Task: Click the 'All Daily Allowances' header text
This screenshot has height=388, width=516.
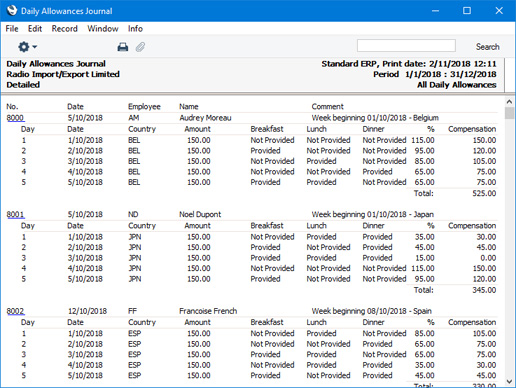Action: coord(457,85)
